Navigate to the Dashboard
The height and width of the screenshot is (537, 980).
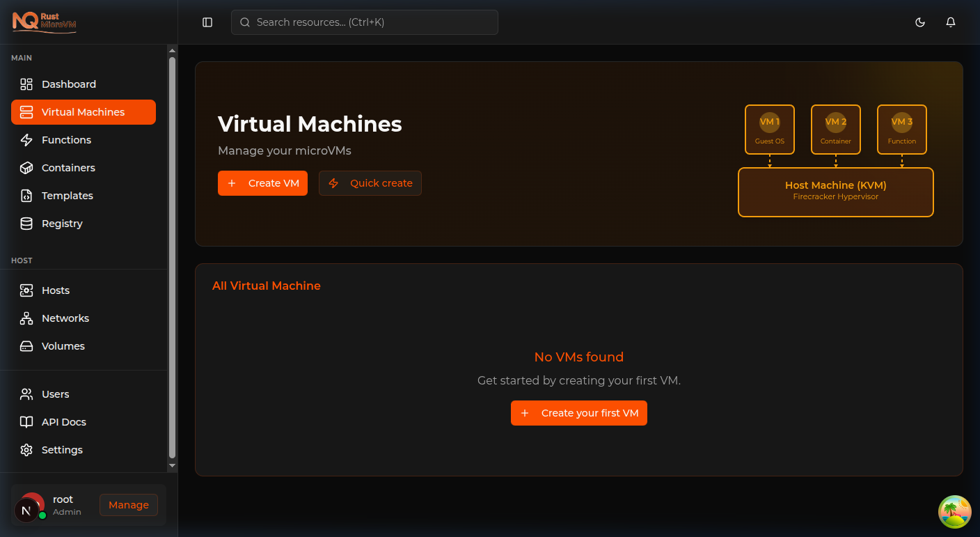[x=68, y=84]
